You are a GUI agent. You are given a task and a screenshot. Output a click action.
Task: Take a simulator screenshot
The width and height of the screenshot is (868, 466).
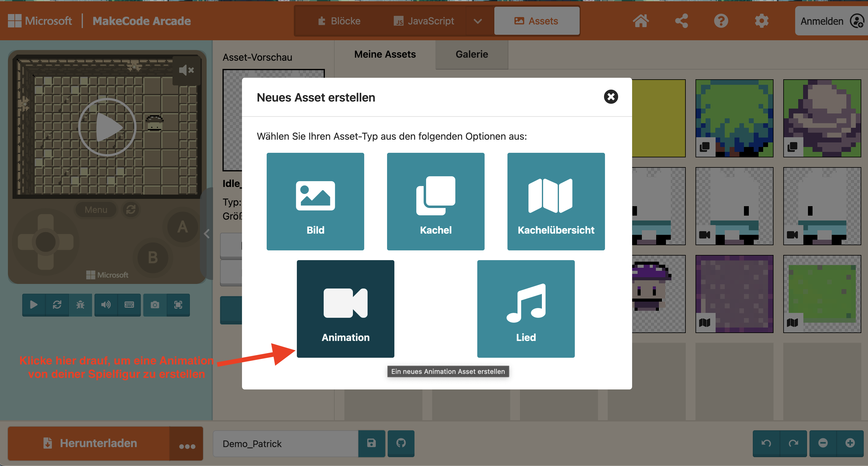(155, 304)
